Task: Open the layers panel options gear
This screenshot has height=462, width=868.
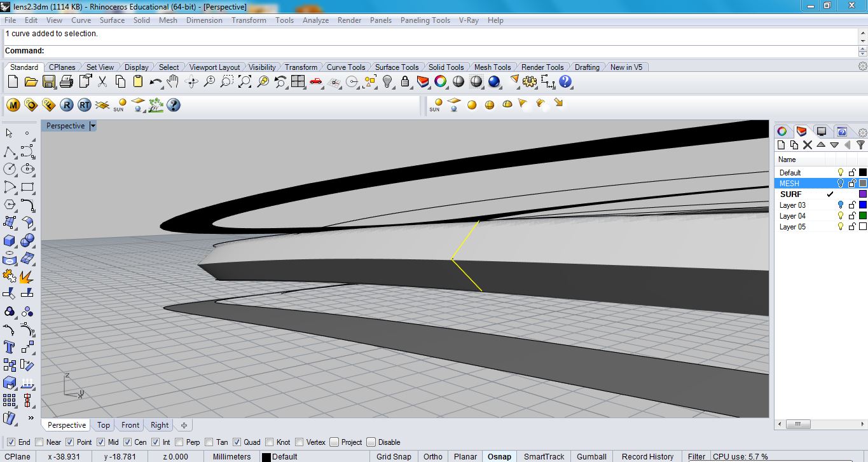Action: pos(862,132)
